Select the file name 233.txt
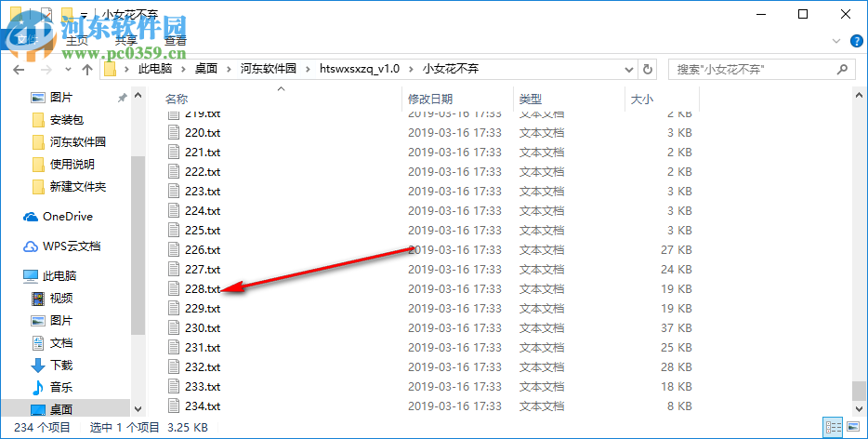The height and width of the screenshot is (439, 868). coord(203,386)
